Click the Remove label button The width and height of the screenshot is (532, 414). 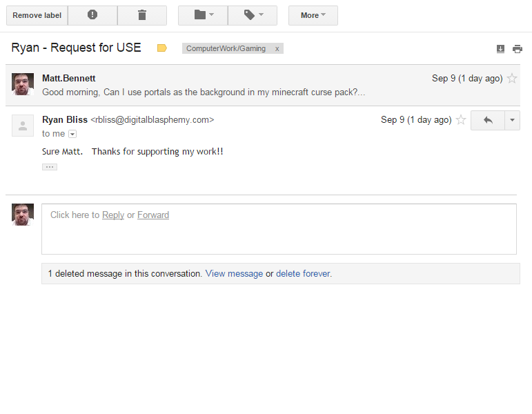(37, 15)
